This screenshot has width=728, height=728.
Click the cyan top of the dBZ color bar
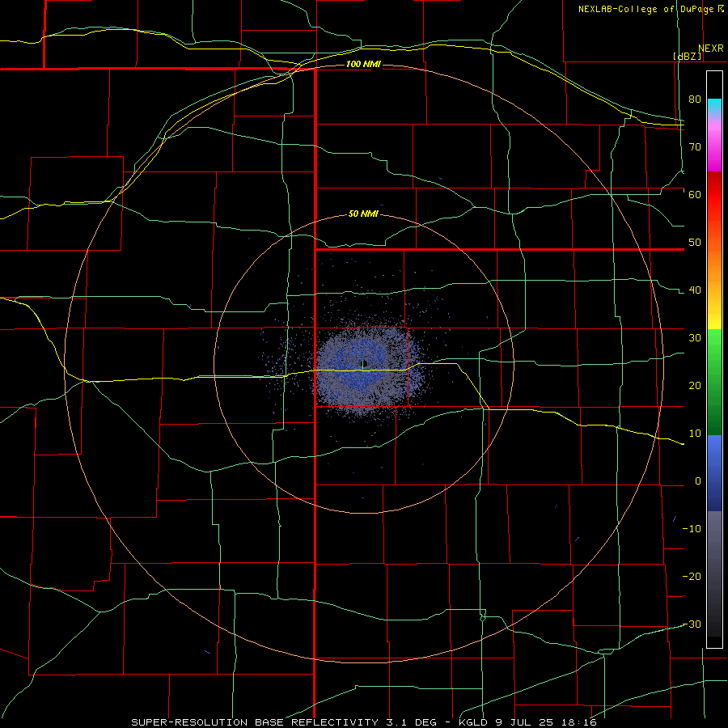[714, 105]
